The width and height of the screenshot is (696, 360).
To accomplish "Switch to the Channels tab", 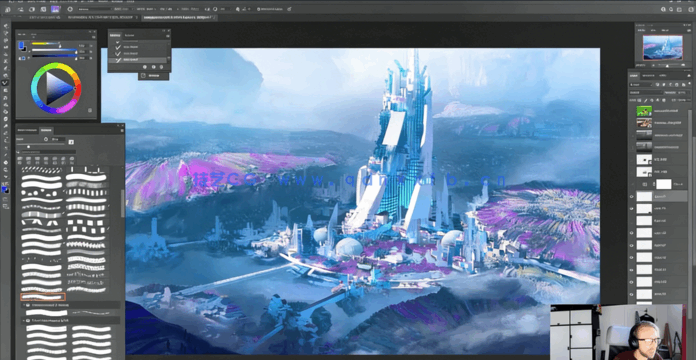I will tap(648, 76).
